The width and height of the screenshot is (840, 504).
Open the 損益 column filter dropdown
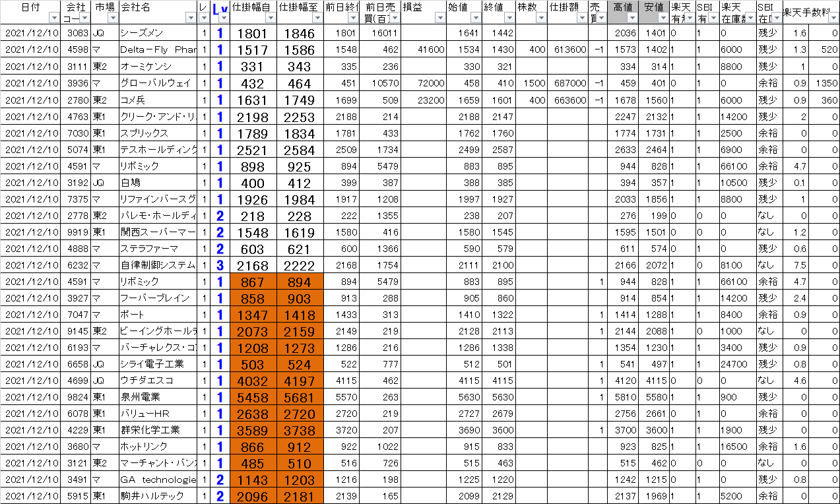pos(441,18)
